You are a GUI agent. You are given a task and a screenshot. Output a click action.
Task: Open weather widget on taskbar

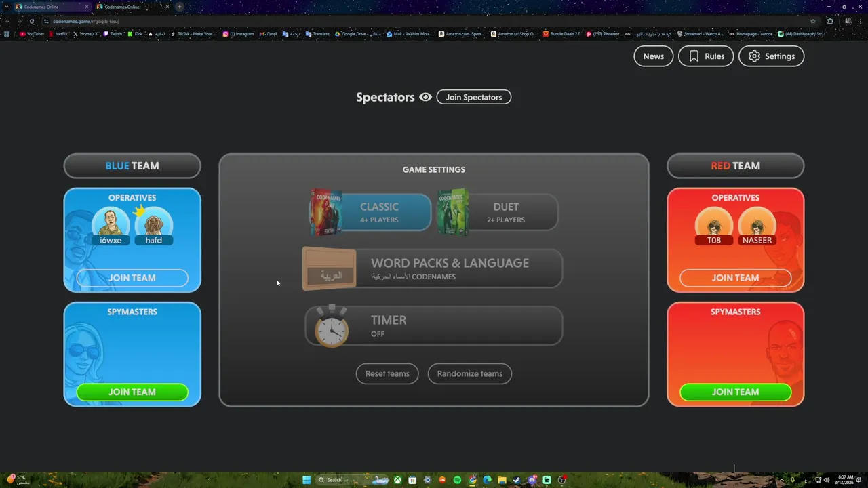tap(18, 480)
